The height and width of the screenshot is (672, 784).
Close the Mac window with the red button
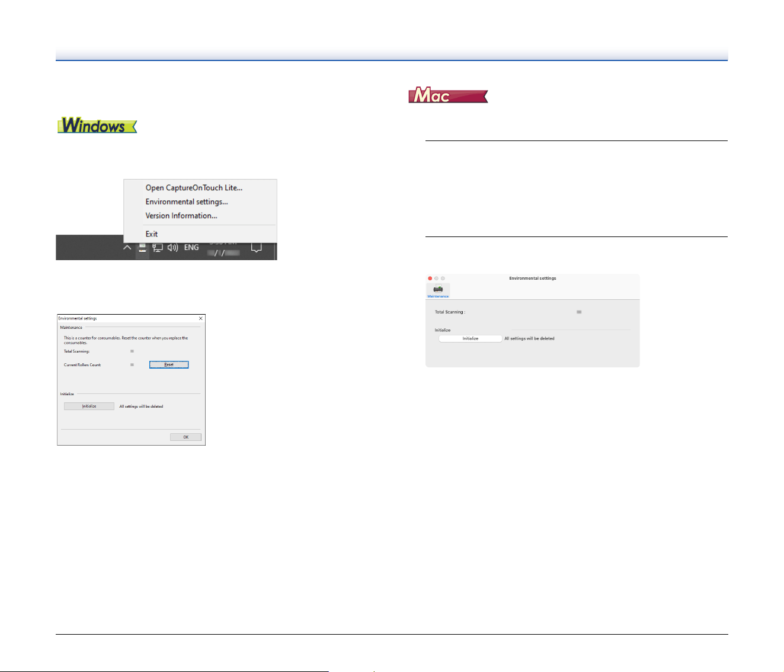pyautogui.click(x=430, y=279)
